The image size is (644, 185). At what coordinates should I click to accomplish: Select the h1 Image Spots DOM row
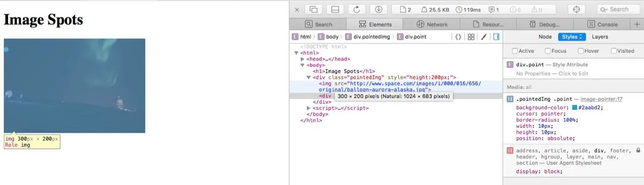click(x=344, y=71)
